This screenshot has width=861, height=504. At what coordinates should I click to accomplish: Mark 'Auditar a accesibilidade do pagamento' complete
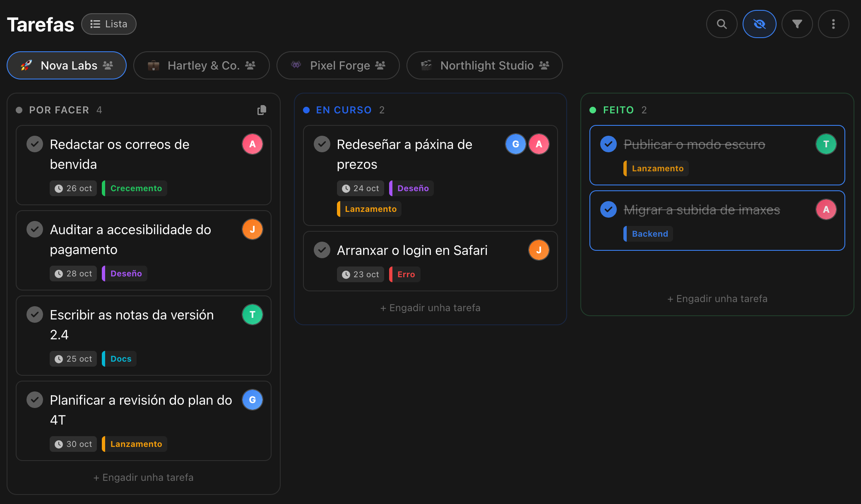tap(35, 229)
